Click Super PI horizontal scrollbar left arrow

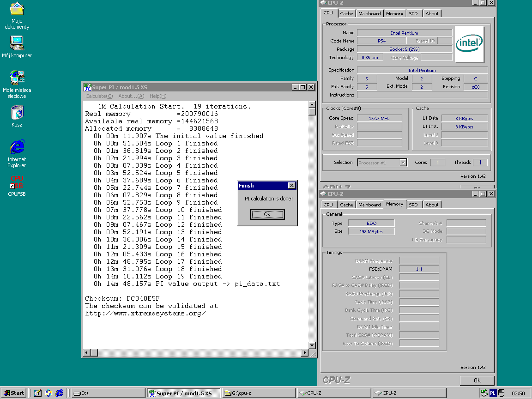[x=87, y=352]
